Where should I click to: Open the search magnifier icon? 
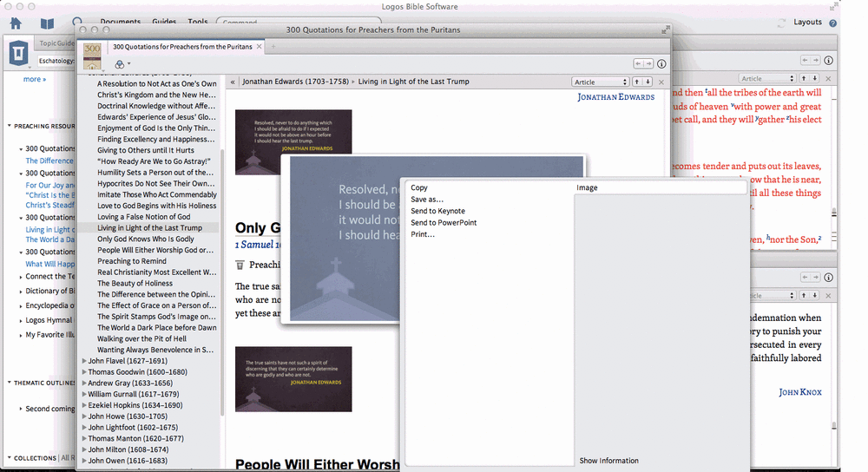pyautogui.click(x=77, y=23)
